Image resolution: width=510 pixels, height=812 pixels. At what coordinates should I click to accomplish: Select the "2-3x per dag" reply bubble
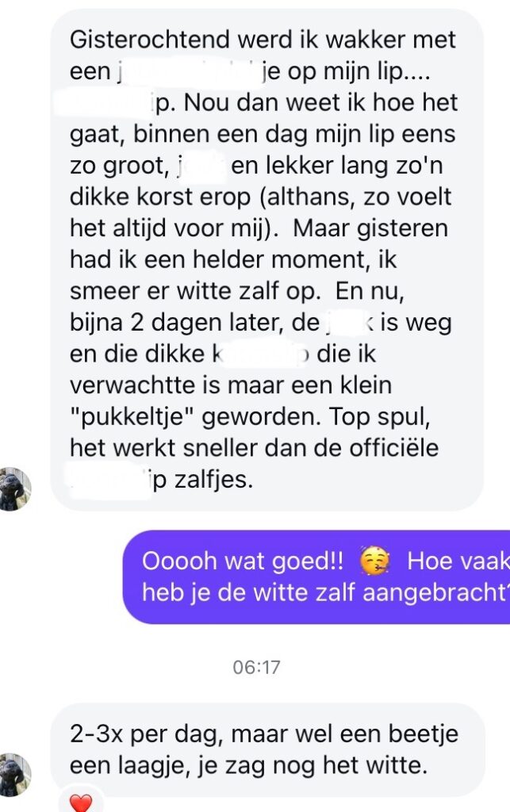click(267, 749)
